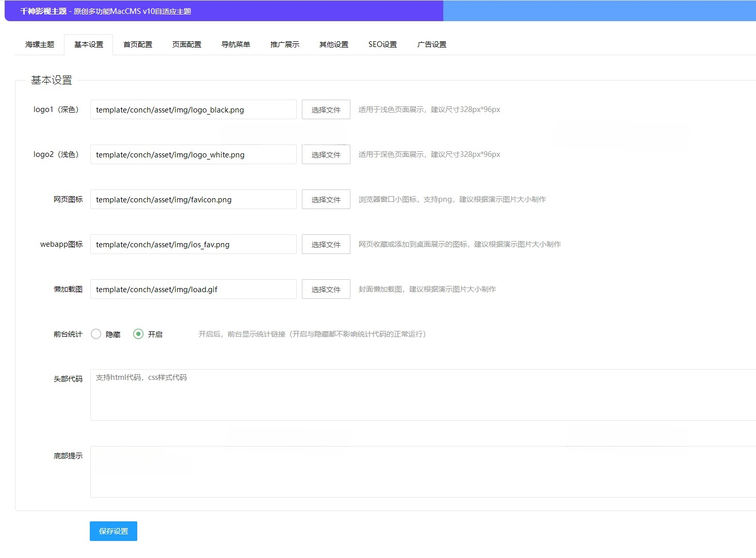
Task: Switch to the 其他设置 tab
Action: point(334,44)
